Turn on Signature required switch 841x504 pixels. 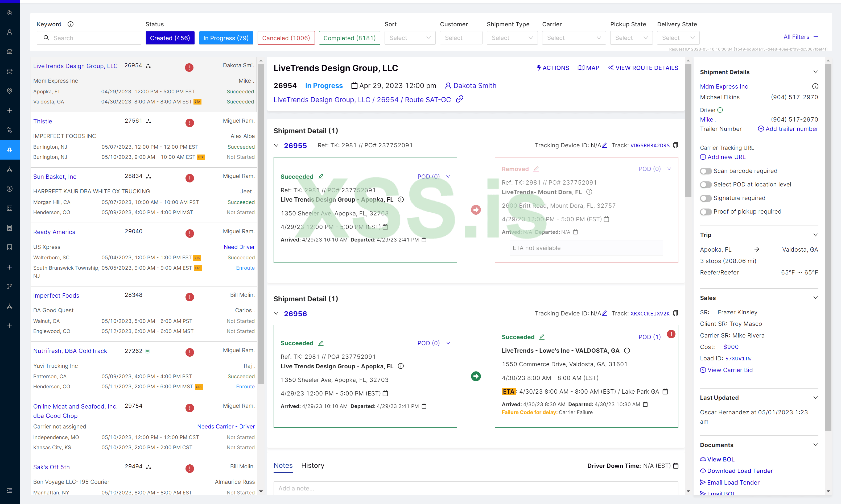(706, 198)
